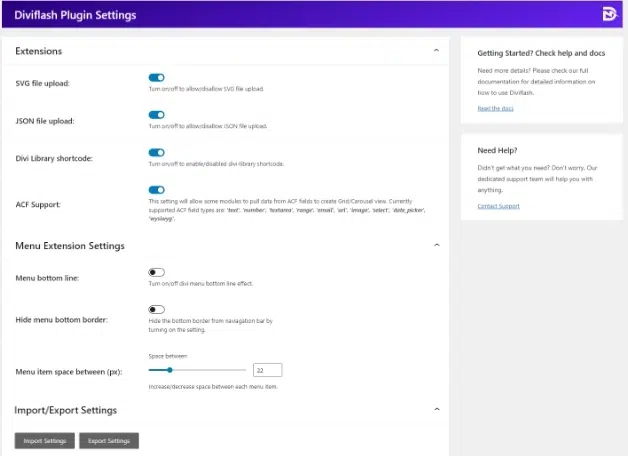Screen dimensions: 628x456
Task: Turn on Hide menu bottom border
Action: (x=157, y=309)
